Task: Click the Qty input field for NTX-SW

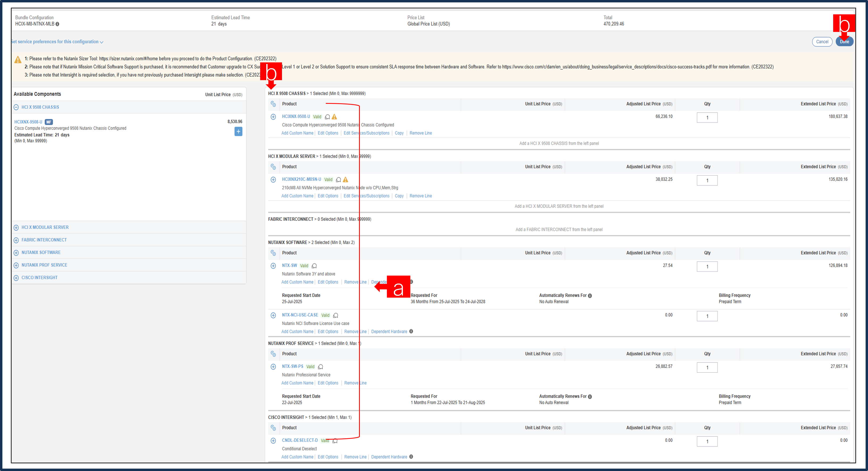Action: pyautogui.click(x=707, y=266)
